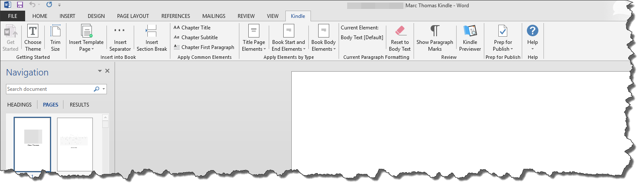Launch the Kindle Previewer

coord(470,38)
